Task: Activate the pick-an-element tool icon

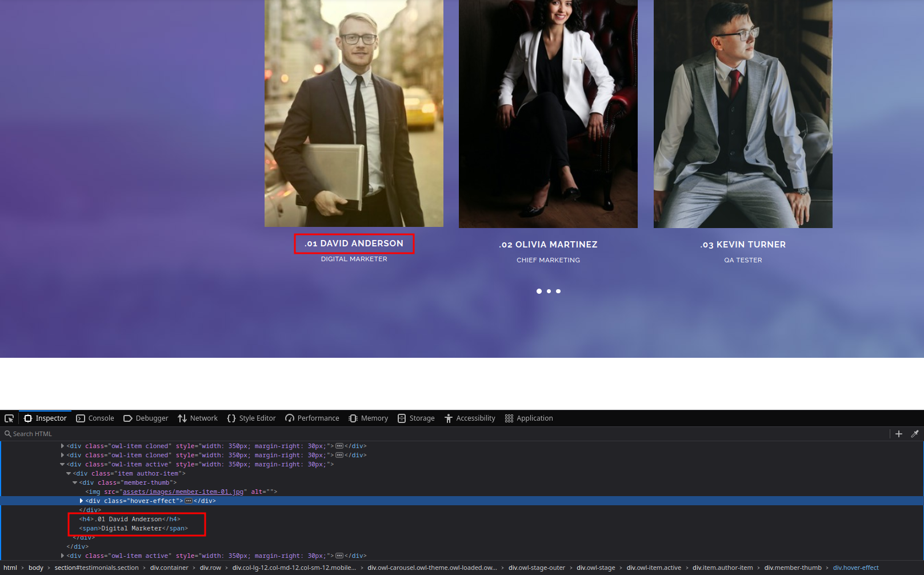Action: (x=9, y=418)
